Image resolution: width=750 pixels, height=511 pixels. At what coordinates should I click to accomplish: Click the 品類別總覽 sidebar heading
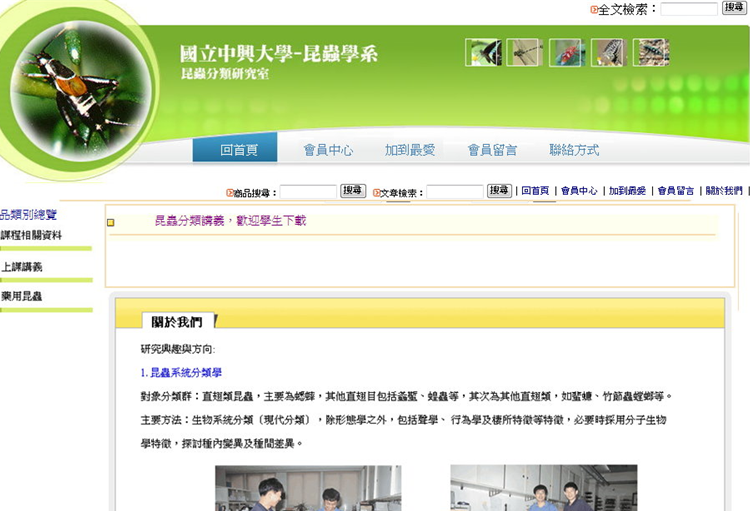pyautogui.click(x=28, y=215)
